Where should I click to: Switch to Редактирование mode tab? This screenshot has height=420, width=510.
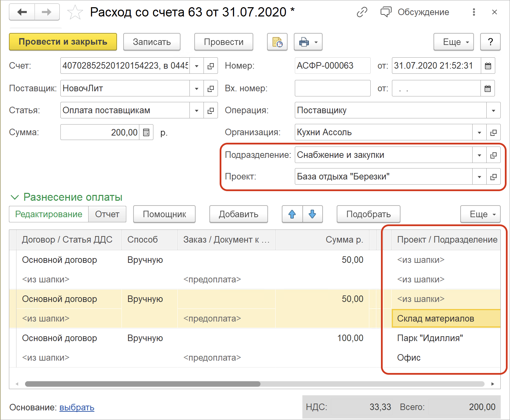49,214
